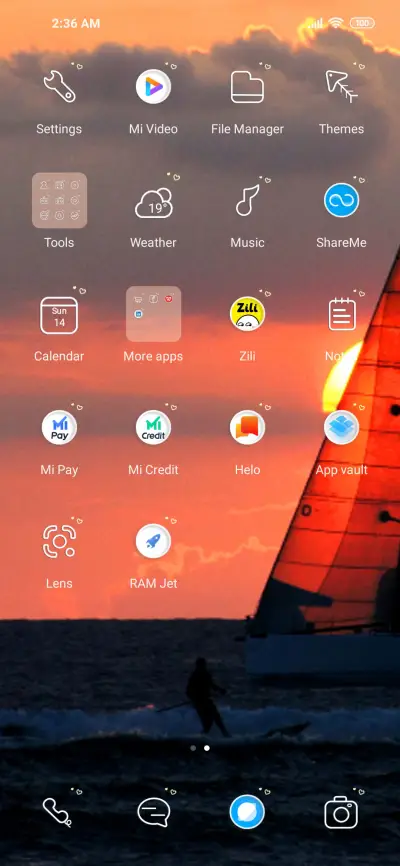Tap the "More apps" label
The image size is (400, 866).
[153, 356]
